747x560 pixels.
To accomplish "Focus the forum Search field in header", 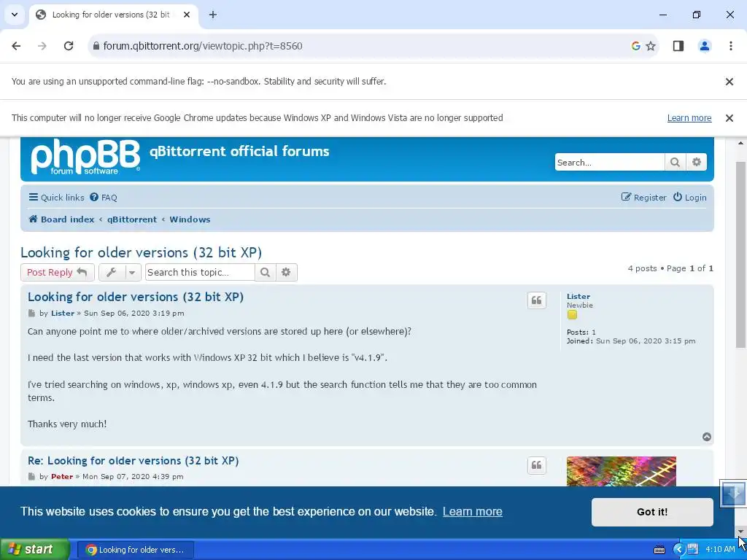I will 609,163.
